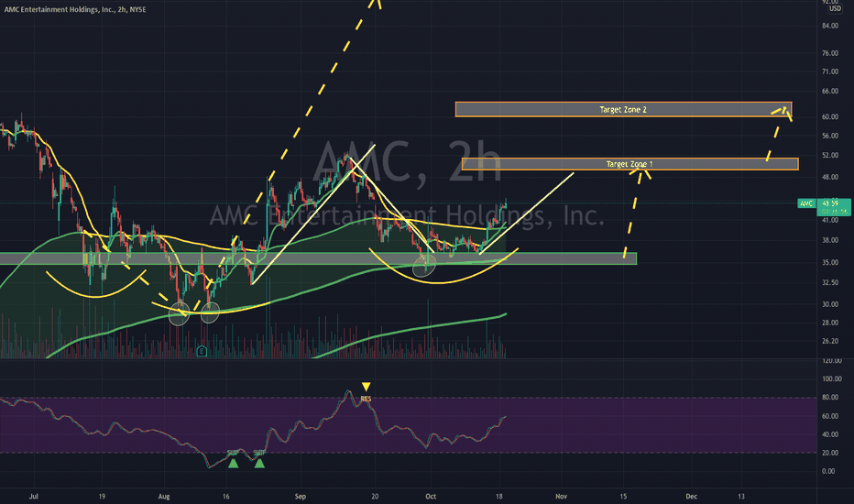The image size is (854, 504).
Task: Click the 30.00 price axis label
Action: coord(830,304)
